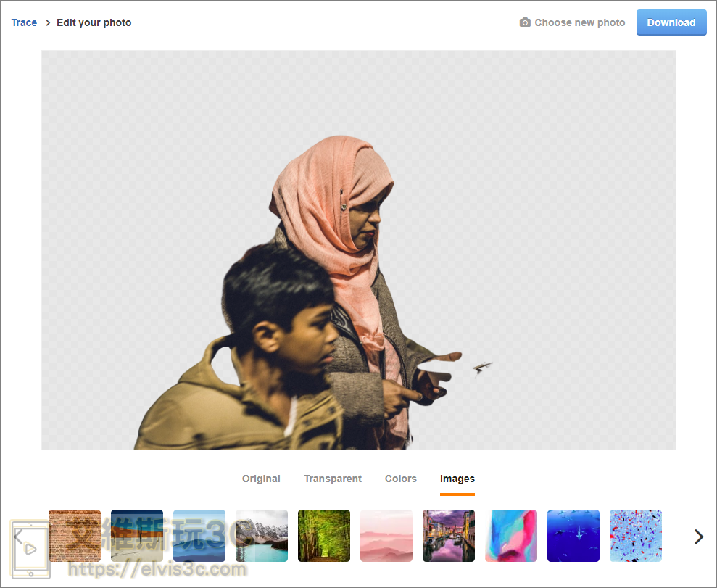Click the Choose new photo text

(579, 22)
